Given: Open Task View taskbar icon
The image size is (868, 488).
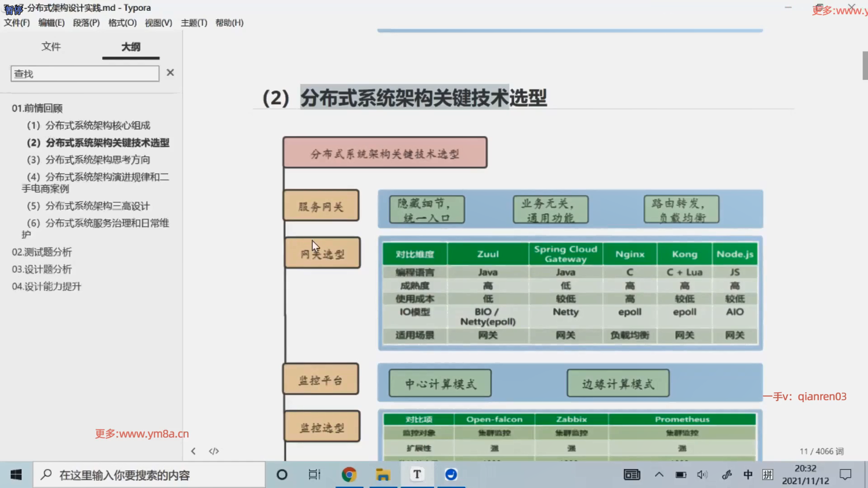Looking at the screenshot, I should (314, 474).
